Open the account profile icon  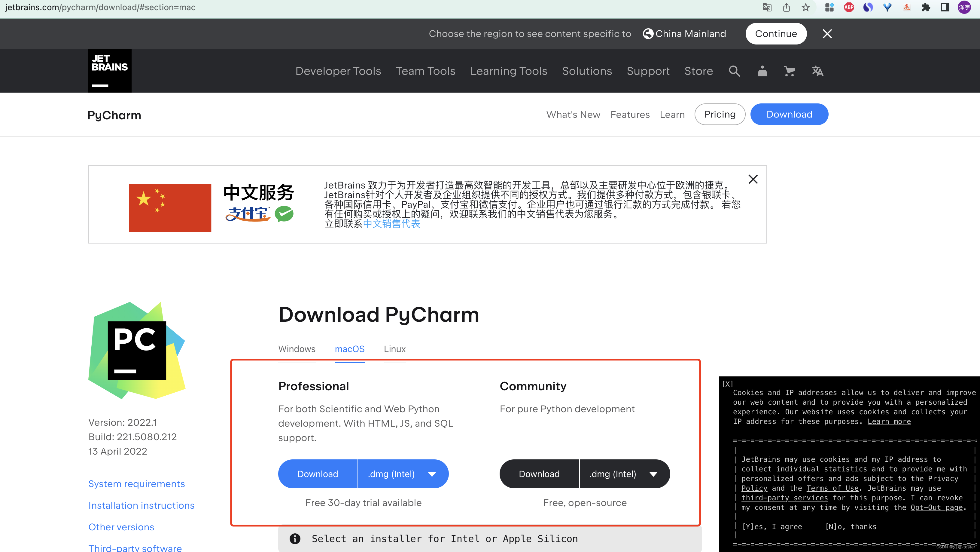point(762,71)
